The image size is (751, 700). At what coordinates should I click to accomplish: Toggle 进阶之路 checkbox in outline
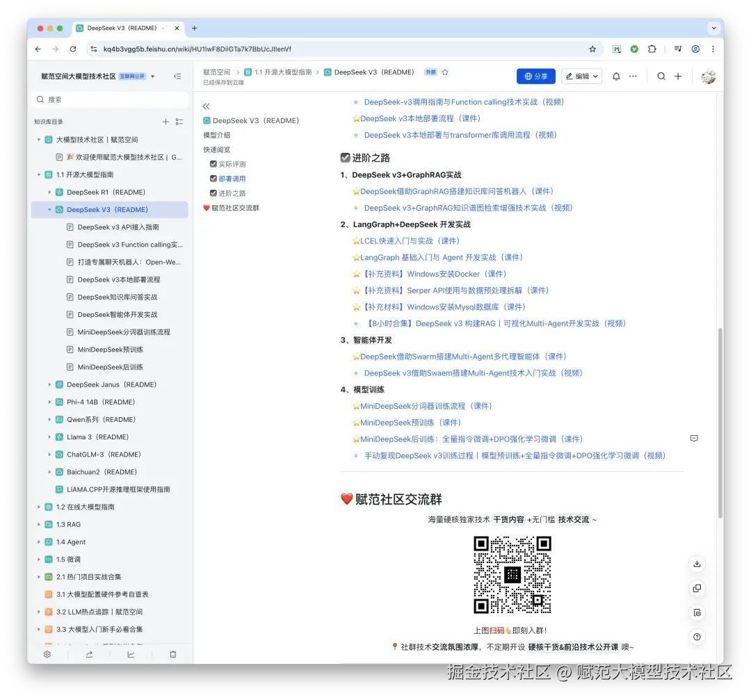213,193
